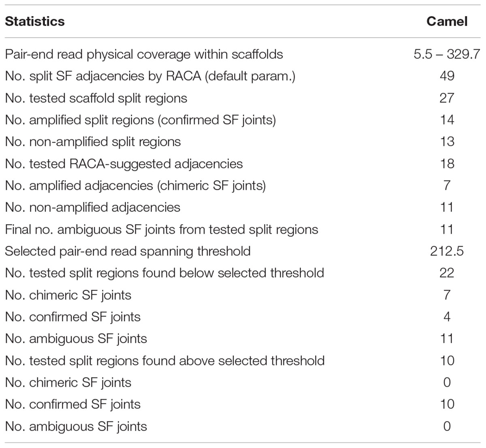Select the split SF adjacencies by RACA row
This screenshot has width=486, height=448.
243,76
